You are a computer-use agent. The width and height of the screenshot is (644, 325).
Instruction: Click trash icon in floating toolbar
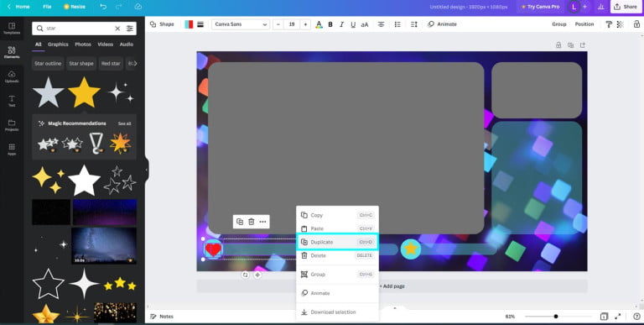tap(252, 222)
